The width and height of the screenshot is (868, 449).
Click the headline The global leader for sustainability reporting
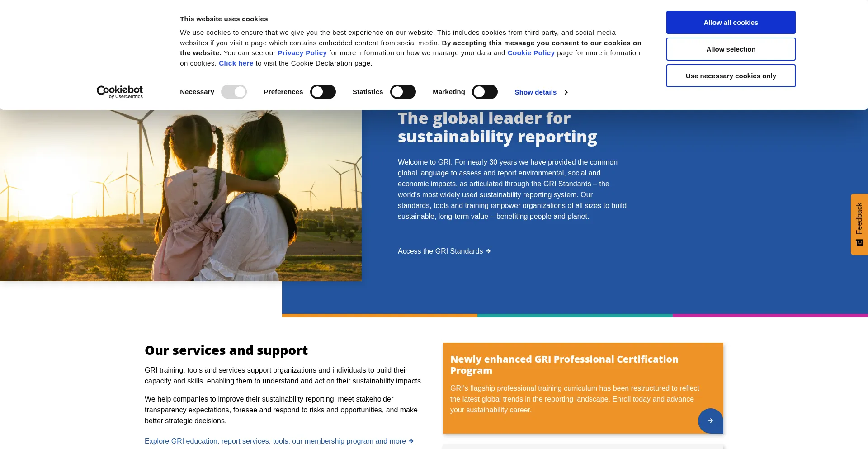[497, 128]
